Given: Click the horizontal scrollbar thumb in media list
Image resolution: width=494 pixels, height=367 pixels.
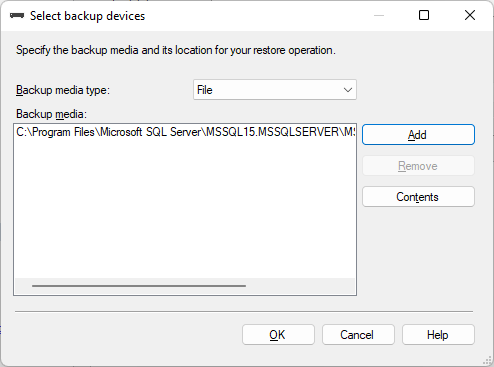Looking at the screenshot, I should (139, 286).
